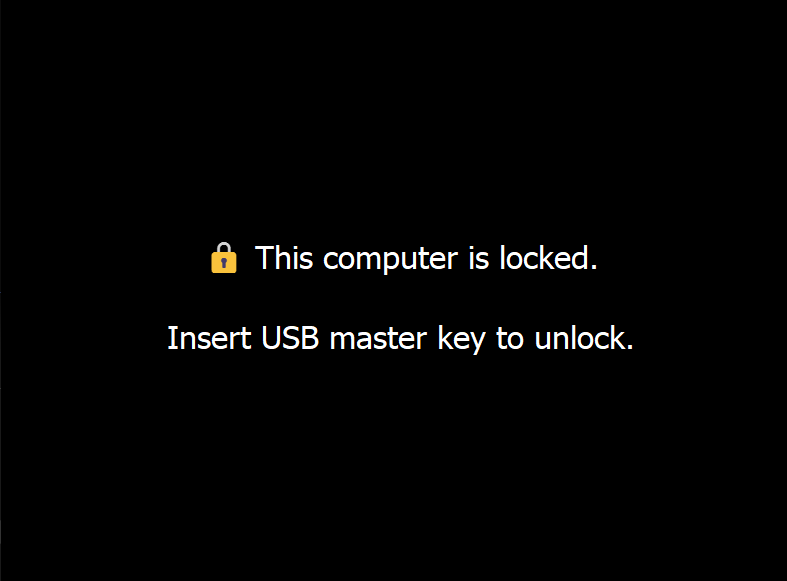Viewport: 787px width, 581px height.
Task: Click the word 'unlock.'
Action: point(584,338)
